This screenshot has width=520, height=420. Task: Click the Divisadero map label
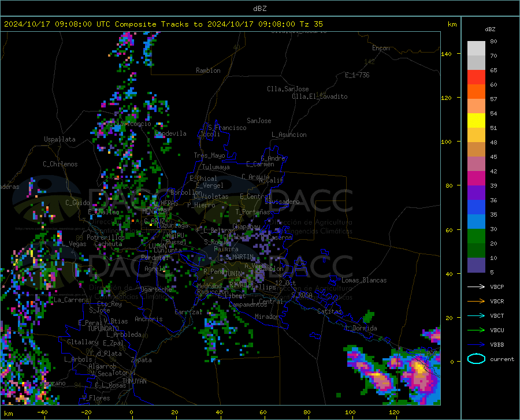pos(282,202)
